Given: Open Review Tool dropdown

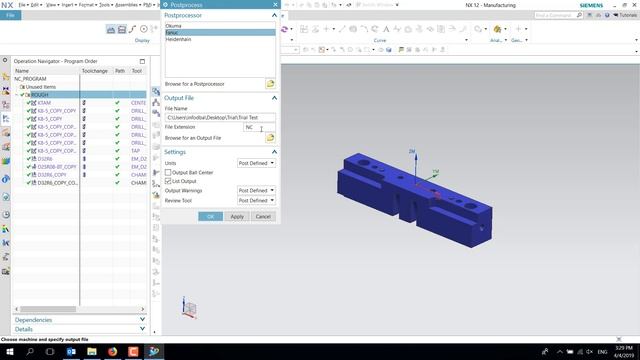Looking at the screenshot, I should click(256, 200).
